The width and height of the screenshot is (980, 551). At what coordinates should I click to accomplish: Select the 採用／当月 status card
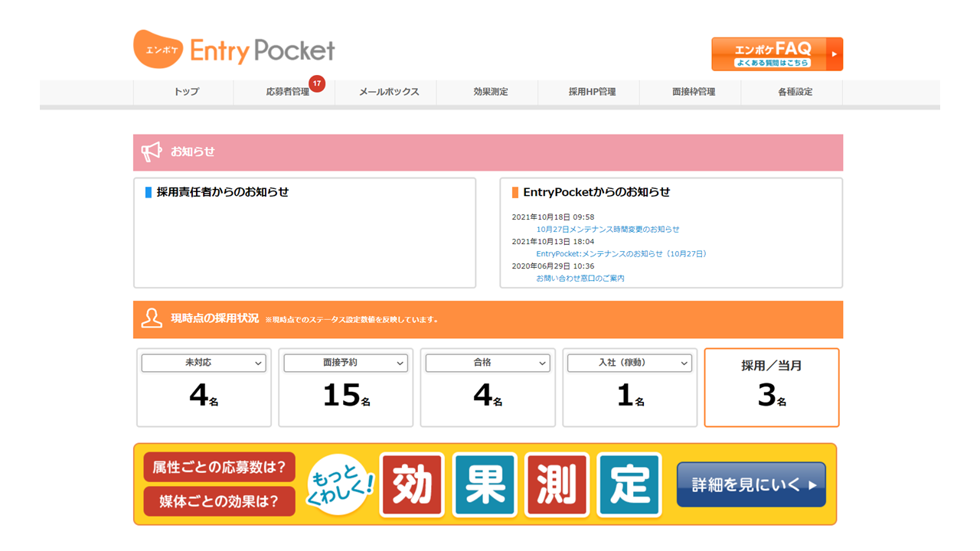(x=771, y=387)
